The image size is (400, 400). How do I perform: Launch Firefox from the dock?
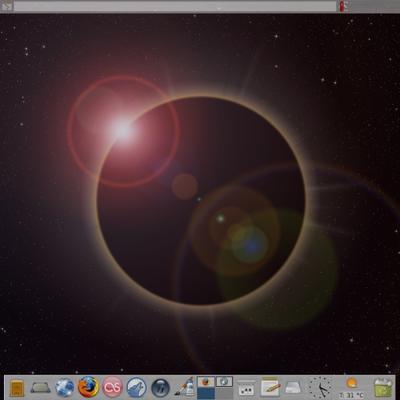[x=88, y=387]
